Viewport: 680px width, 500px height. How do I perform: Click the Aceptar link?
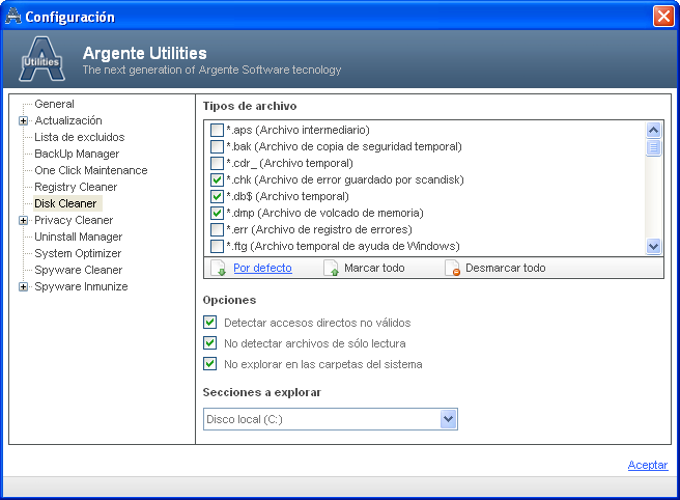point(647,465)
